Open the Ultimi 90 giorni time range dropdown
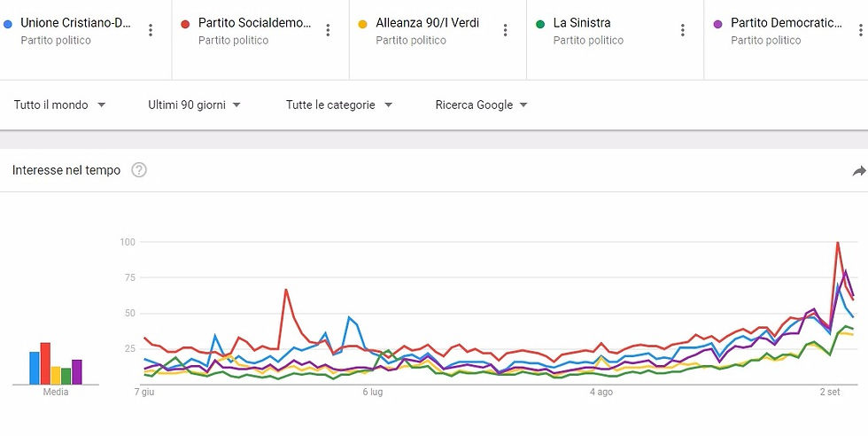Image resolution: width=868 pixels, height=436 pixels. [194, 105]
